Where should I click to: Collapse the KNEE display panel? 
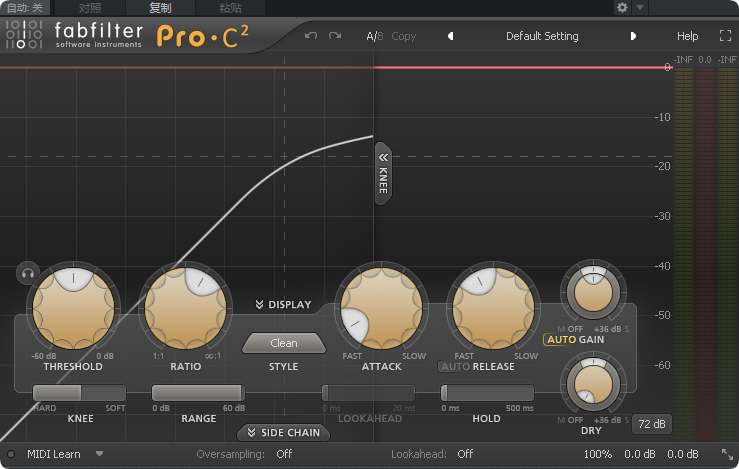tap(383, 173)
